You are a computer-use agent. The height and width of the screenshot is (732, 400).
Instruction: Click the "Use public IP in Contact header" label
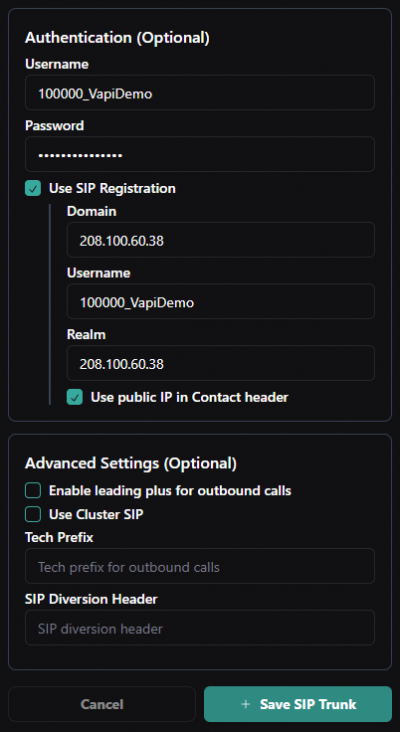coord(189,397)
